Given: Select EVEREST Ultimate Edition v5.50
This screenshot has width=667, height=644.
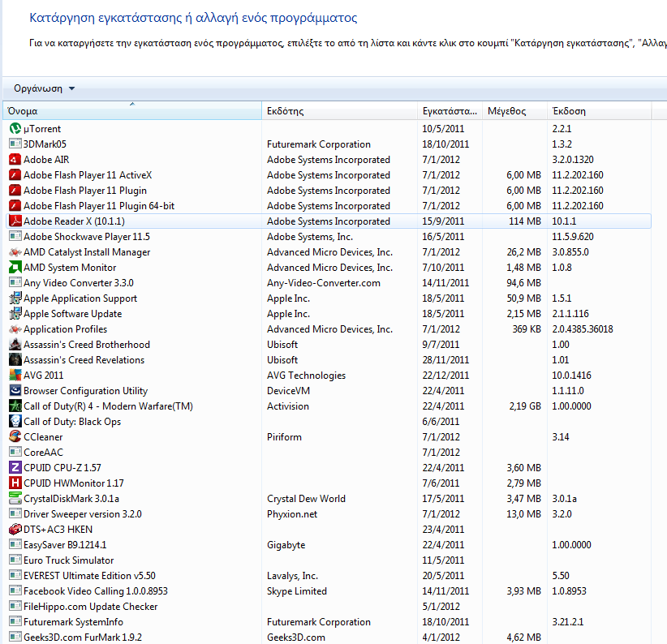Looking at the screenshot, I should click(x=89, y=576).
